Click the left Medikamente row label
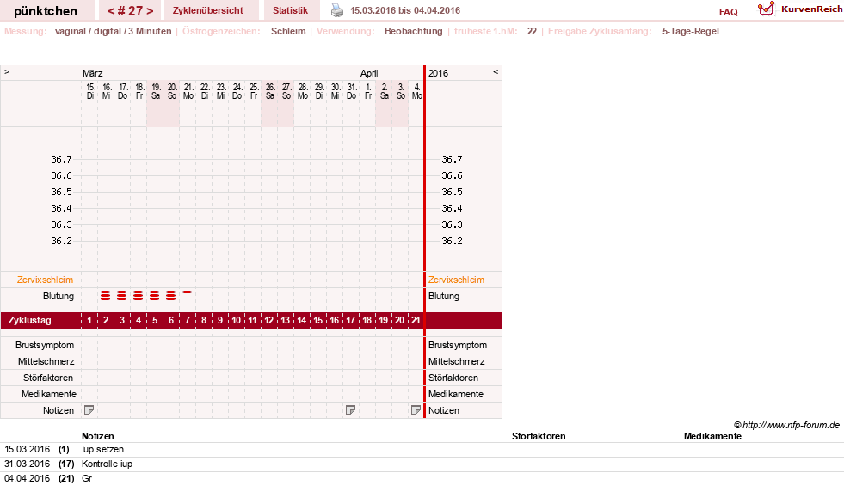This screenshot has height=504, width=844. click(x=49, y=394)
